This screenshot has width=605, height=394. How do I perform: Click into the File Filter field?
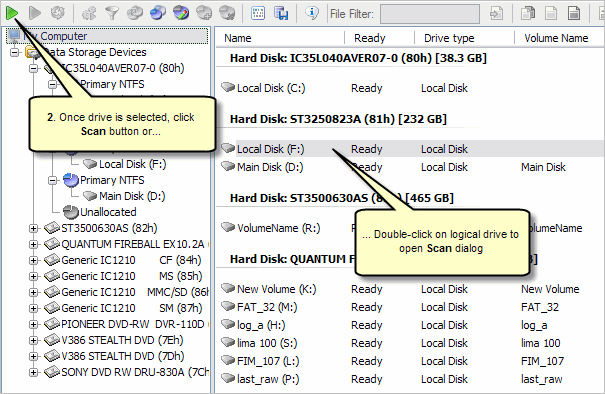click(430, 14)
